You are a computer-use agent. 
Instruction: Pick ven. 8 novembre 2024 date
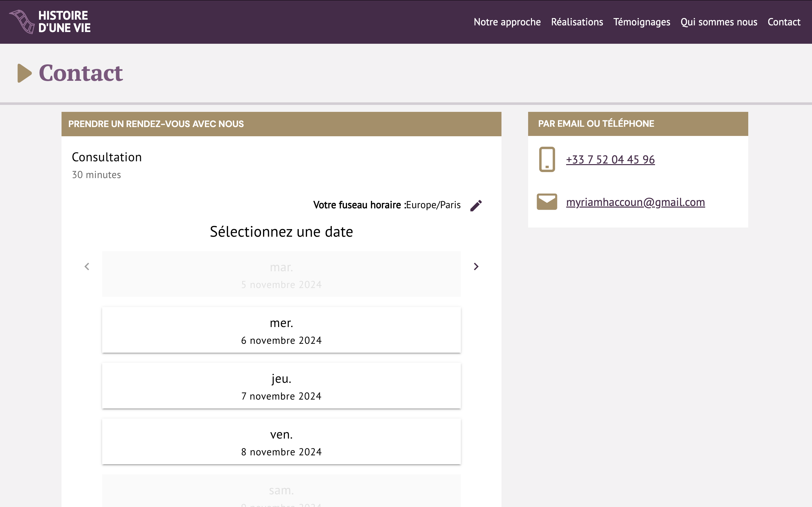[x=281, y=442]
